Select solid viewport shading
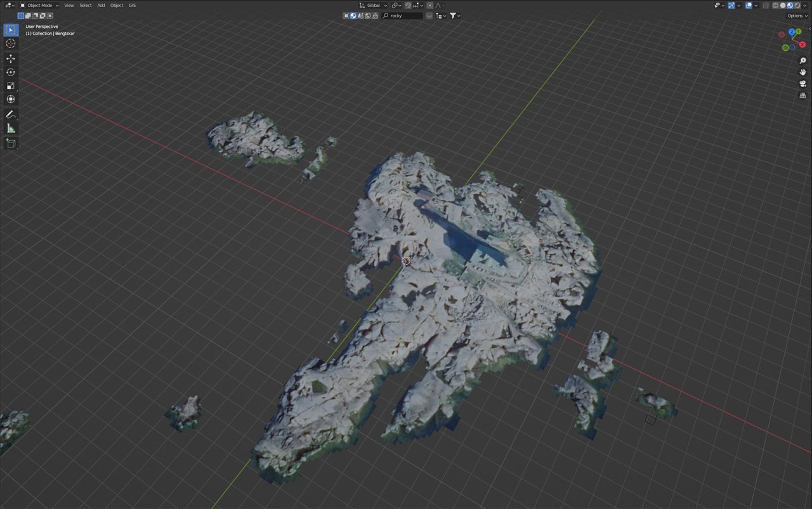This screenshot has width=812, height=509. point(783,6)
